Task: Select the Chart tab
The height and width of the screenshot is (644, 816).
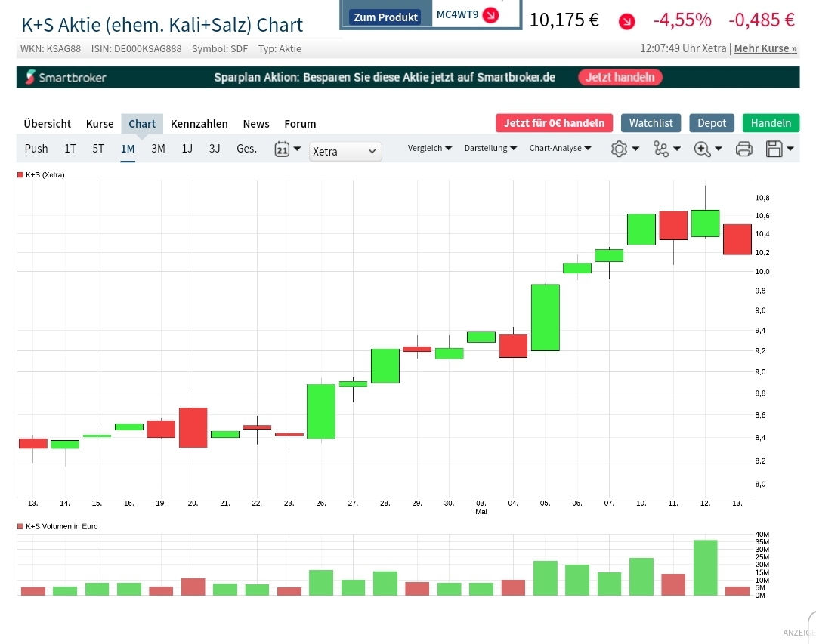Action: [x=142, y=124]
